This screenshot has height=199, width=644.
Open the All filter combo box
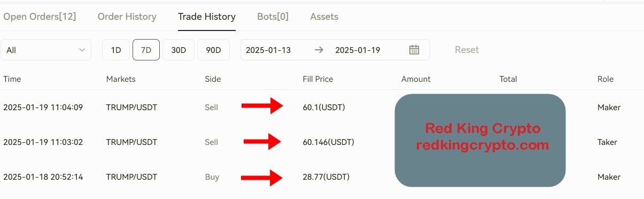[x=46, y=50]
